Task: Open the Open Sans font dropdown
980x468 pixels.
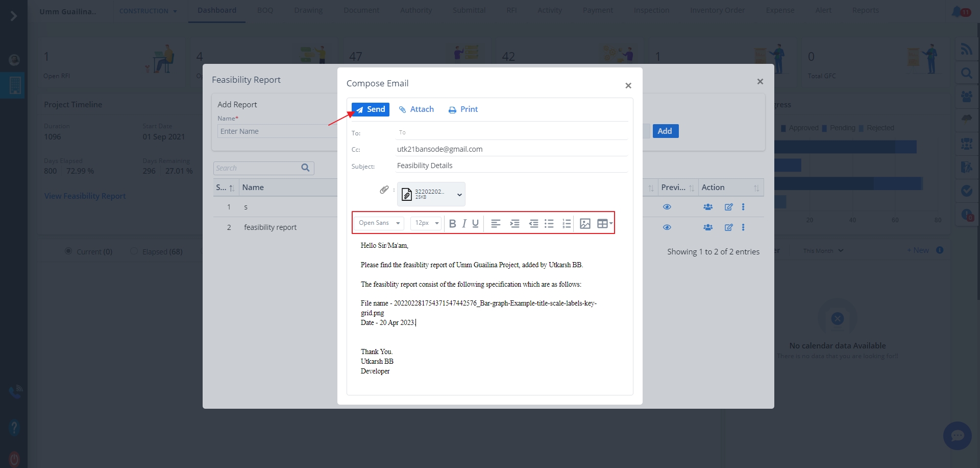Action: coord(379,223)
